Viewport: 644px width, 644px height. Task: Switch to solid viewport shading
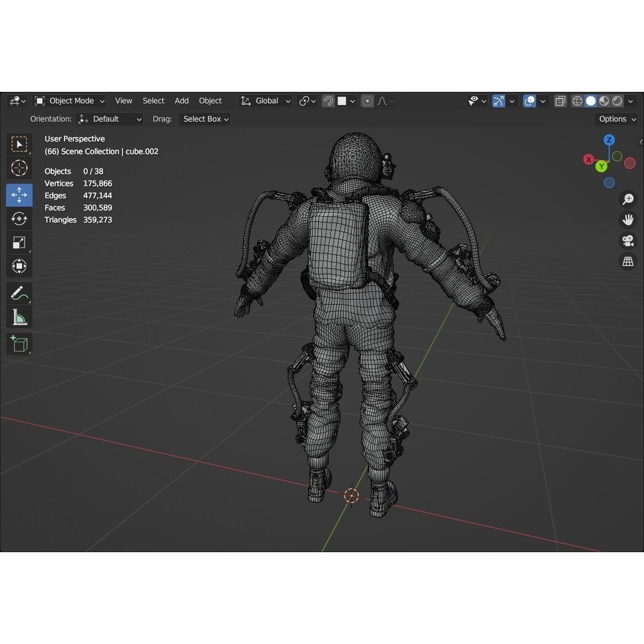click(590, 101)
